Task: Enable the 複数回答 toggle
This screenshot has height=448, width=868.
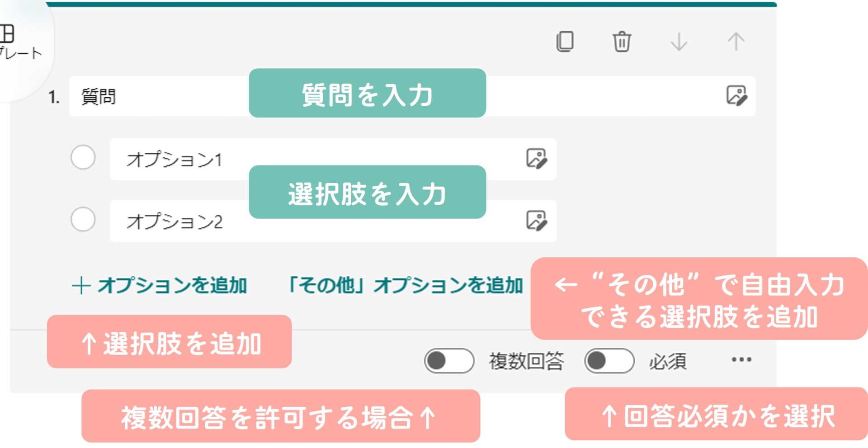Action: point(449,361)
